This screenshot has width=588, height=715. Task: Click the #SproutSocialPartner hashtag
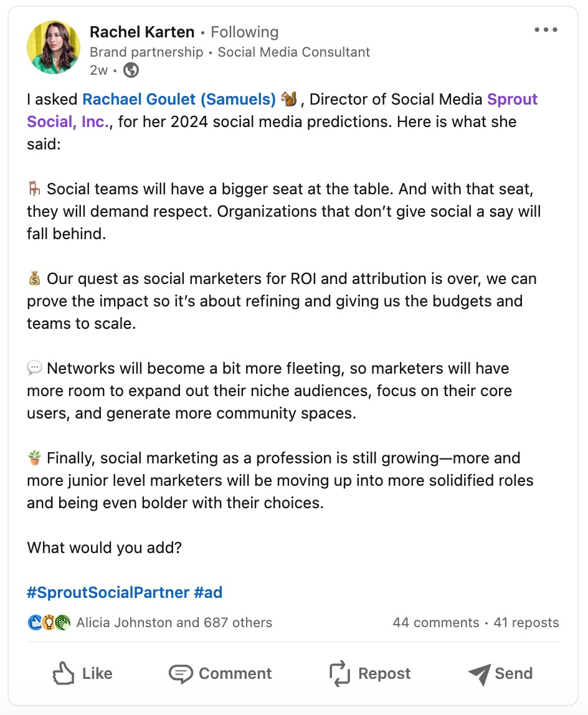click(x=108, y=592)
